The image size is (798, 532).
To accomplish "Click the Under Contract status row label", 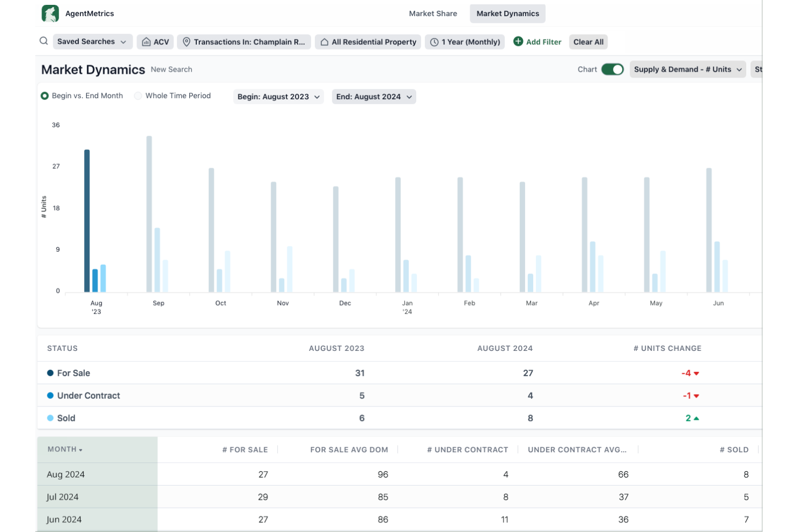I will [x=88, y=396].
